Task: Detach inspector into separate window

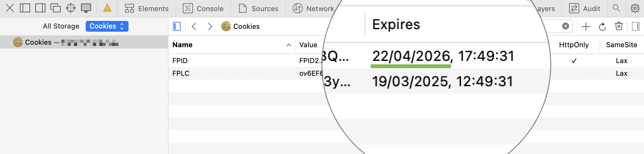Action: click(x=56, y=8)
